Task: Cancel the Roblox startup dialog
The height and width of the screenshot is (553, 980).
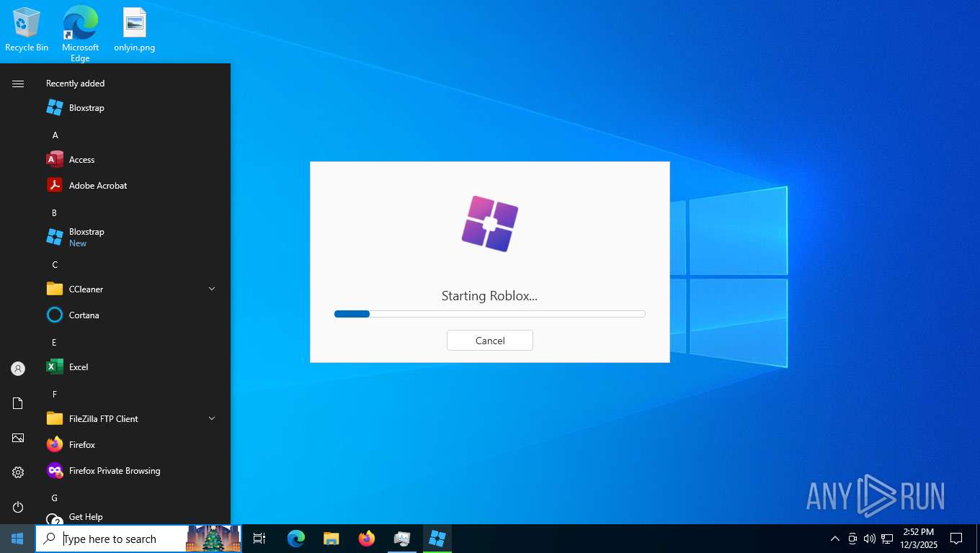Action: 490,341
